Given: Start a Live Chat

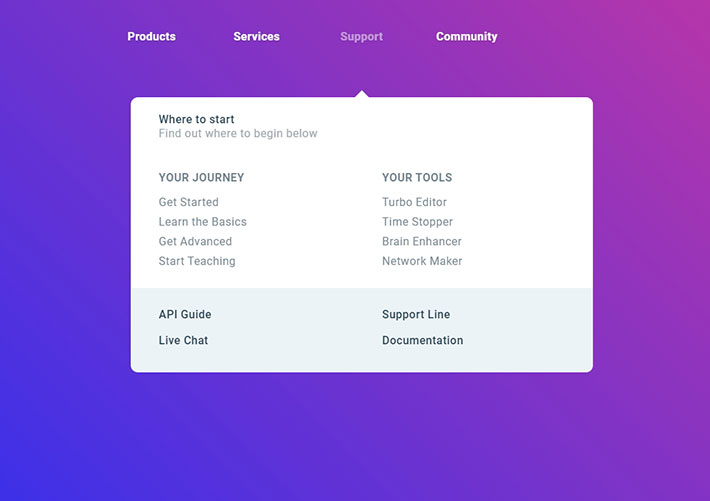Looking at the screenshot, I should click(x=183, y=340).
